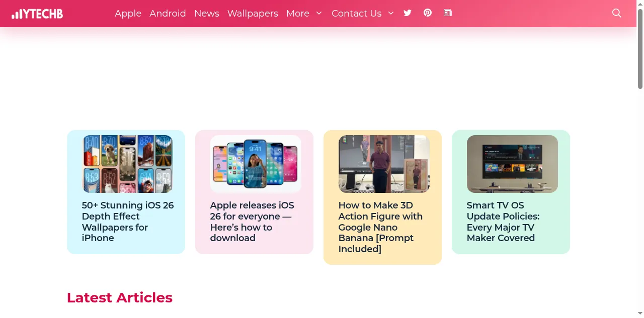
Task: Open the Smart TV OS article thumbnail
Action: [512, 164]
